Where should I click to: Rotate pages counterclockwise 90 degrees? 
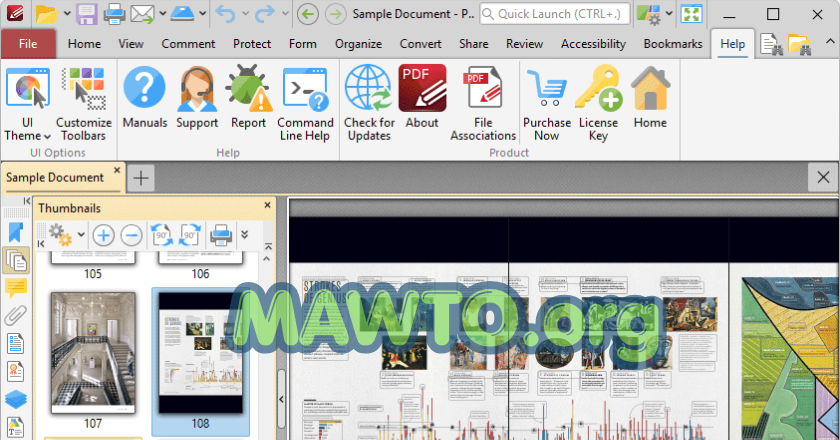161,235
